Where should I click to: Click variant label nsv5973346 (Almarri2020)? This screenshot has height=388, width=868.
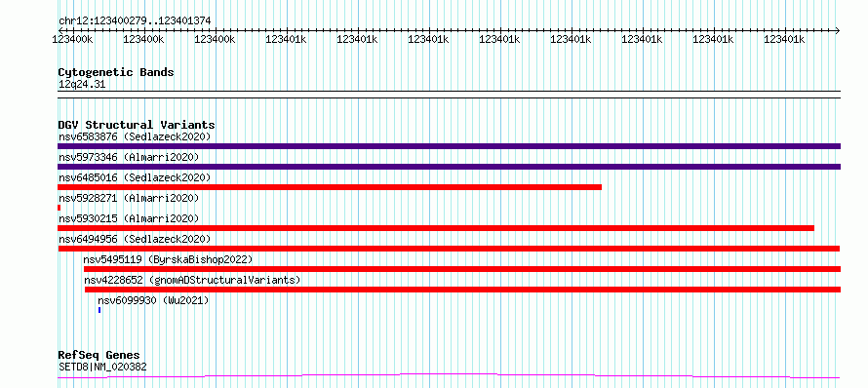click(x=129, y=157)
